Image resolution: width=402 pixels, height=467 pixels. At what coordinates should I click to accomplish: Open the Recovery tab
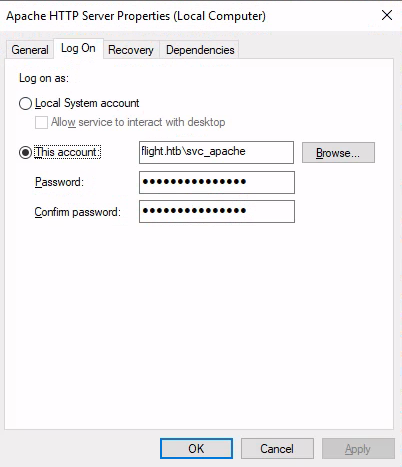pos(131,50)
